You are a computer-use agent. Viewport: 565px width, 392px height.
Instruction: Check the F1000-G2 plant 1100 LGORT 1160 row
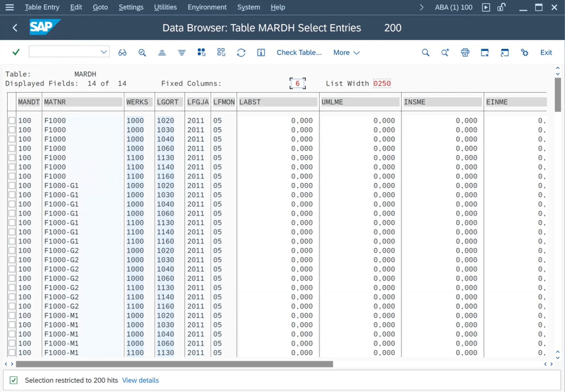point(12,306)
